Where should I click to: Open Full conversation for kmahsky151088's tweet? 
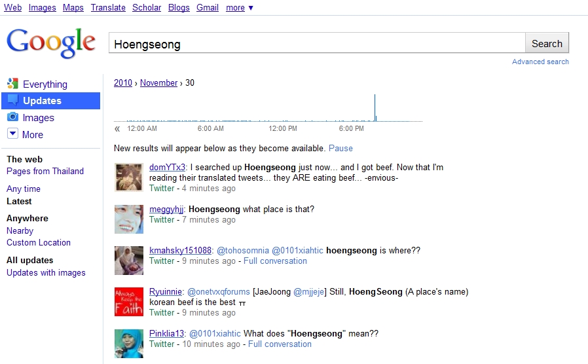275,261
